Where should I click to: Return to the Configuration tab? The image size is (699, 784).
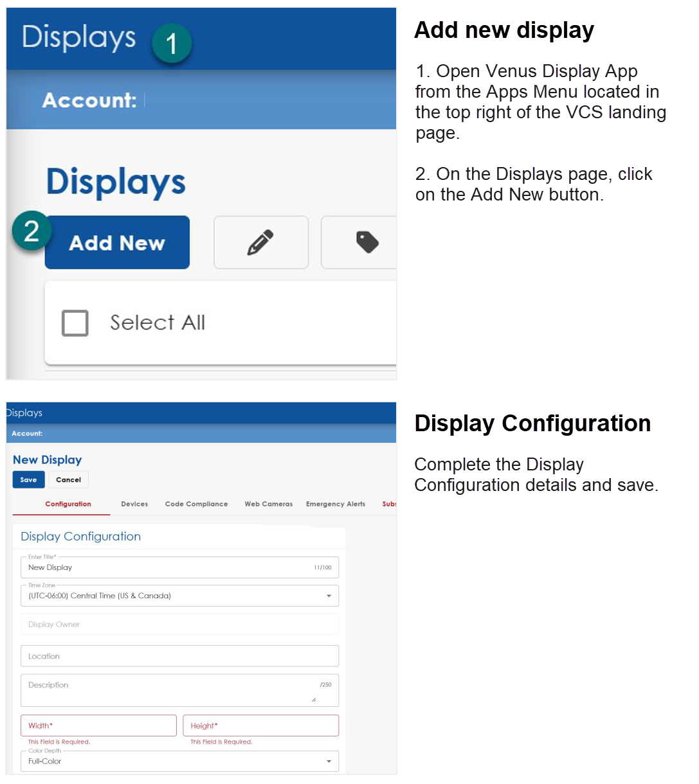(x=68, y=504)
